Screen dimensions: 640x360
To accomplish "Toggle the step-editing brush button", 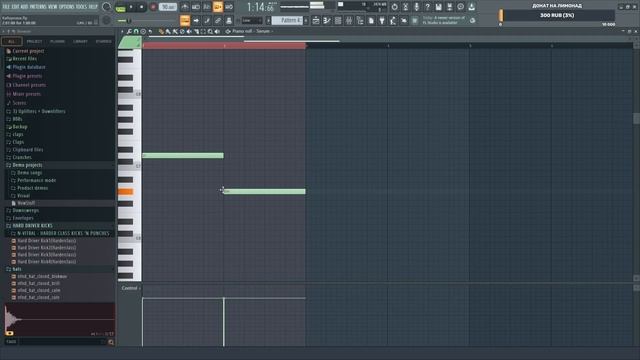I will [207, 20].
